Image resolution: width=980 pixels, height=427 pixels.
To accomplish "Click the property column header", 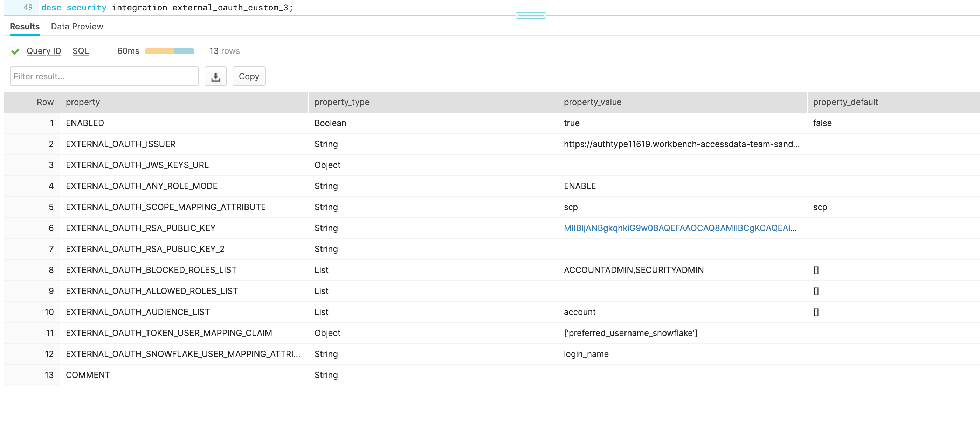I will click(184, 102).
